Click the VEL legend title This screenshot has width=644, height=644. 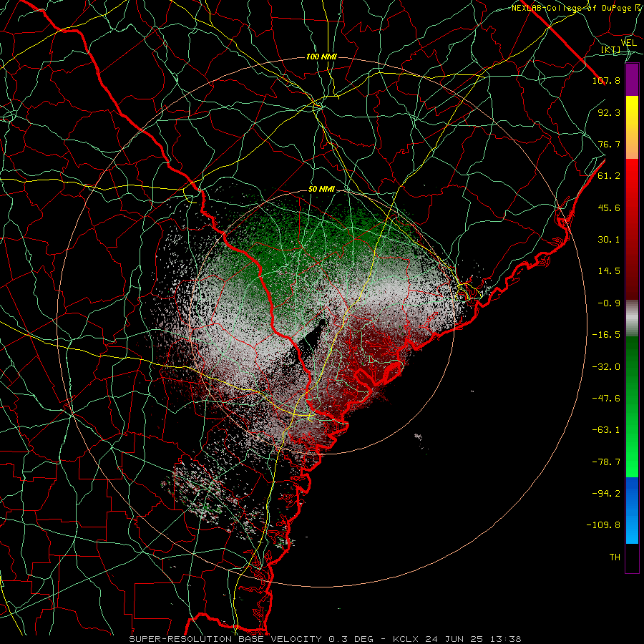[x=628, y=43]
